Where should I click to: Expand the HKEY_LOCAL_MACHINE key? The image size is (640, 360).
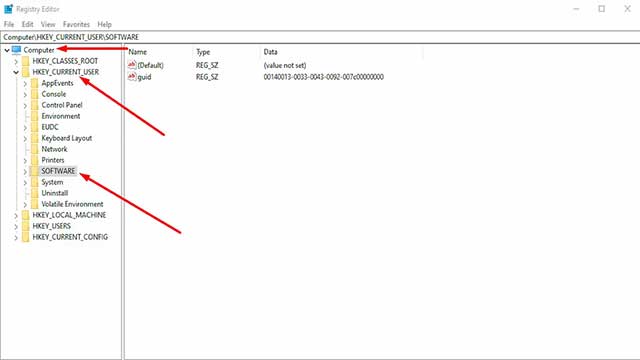(16, 216)
